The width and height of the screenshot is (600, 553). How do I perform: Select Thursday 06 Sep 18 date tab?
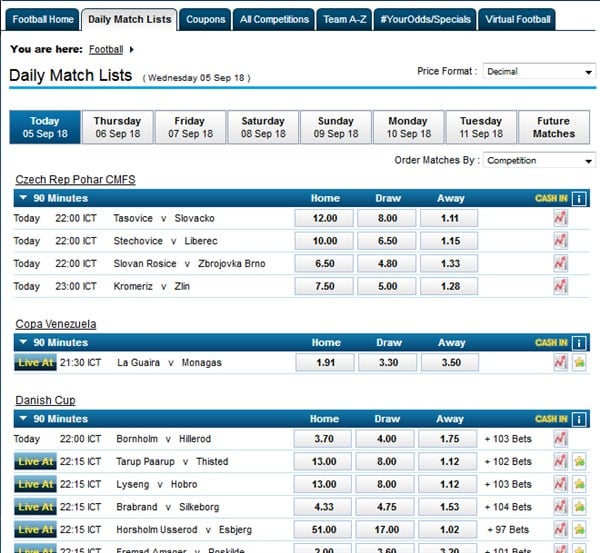tap(118, 127)
